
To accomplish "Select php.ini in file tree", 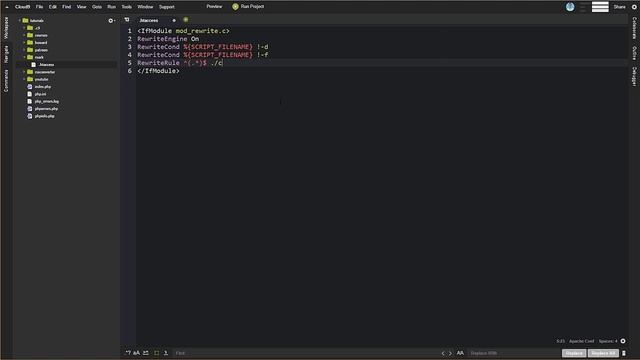I will click(x=40, y=94).
